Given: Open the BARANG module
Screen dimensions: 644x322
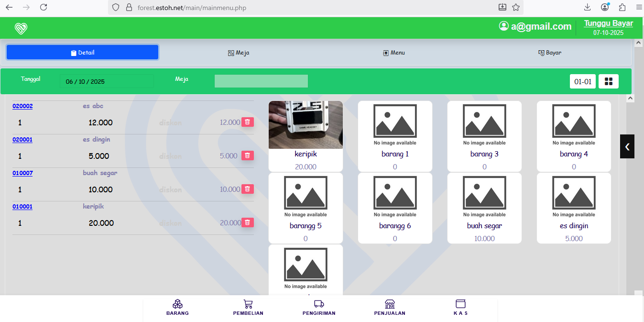Looking at the screenshot, I should (x=177, y=307).
